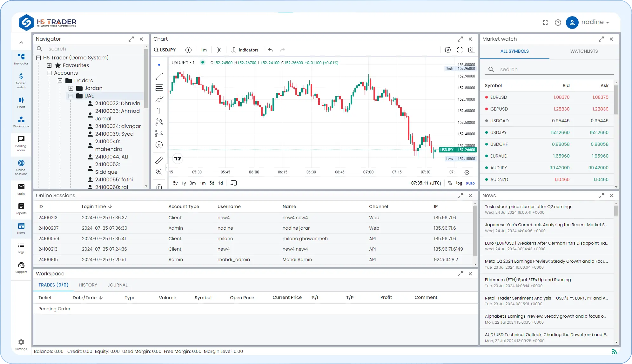Viewport: 632px width, 364px height.
Task: Click the Online Sessions sidebar icon
Action: (21, 167)
